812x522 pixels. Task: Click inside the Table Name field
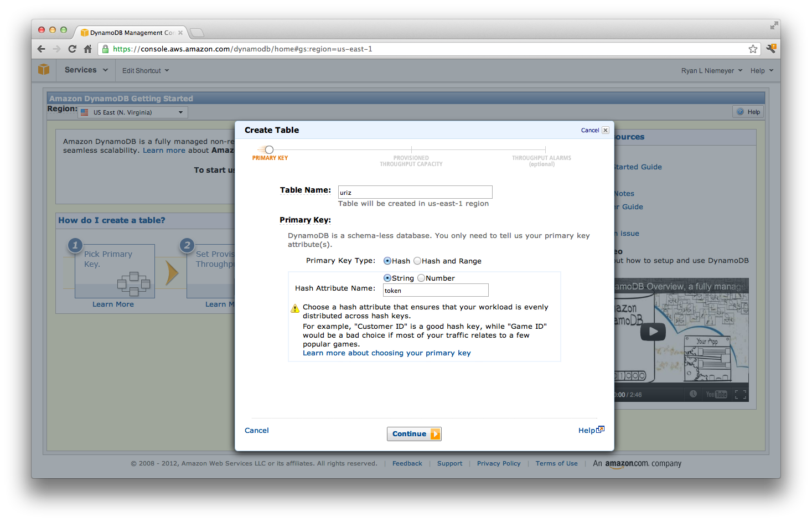(x=415, y=192)
